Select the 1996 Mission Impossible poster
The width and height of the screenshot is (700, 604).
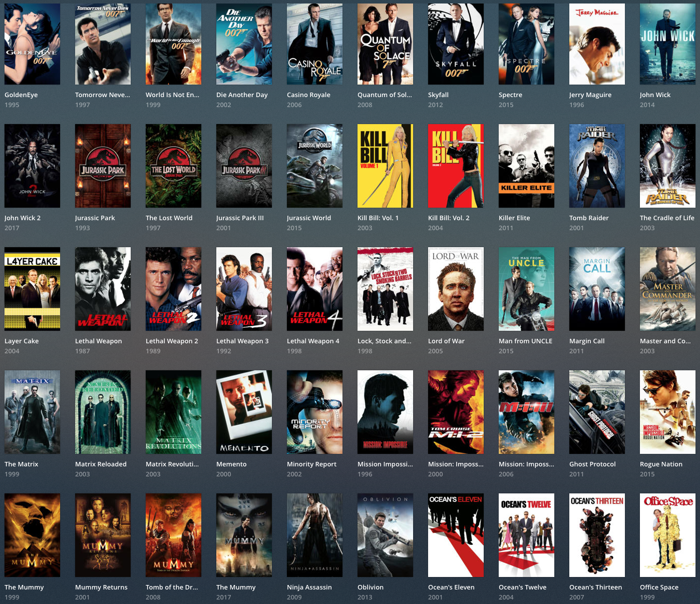point(385,412)
